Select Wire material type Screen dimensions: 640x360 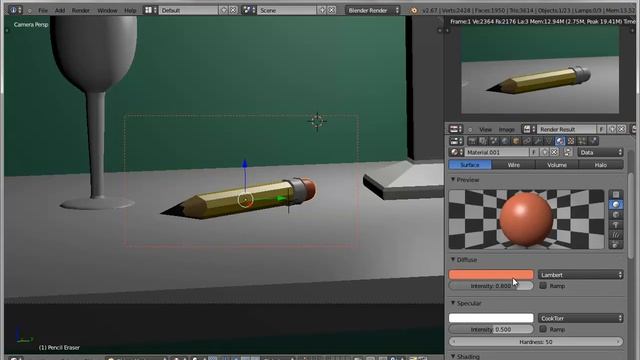(513, 165)
